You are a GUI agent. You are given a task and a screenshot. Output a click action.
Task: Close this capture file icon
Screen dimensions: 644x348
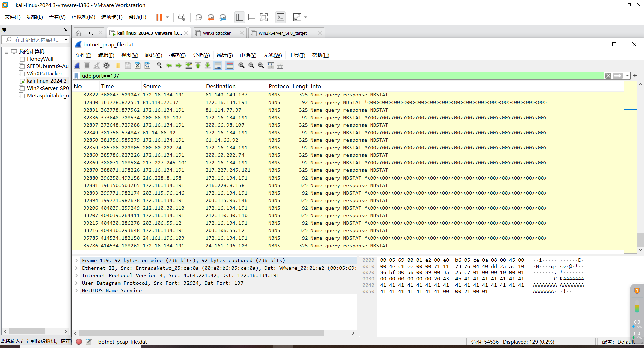138,65
